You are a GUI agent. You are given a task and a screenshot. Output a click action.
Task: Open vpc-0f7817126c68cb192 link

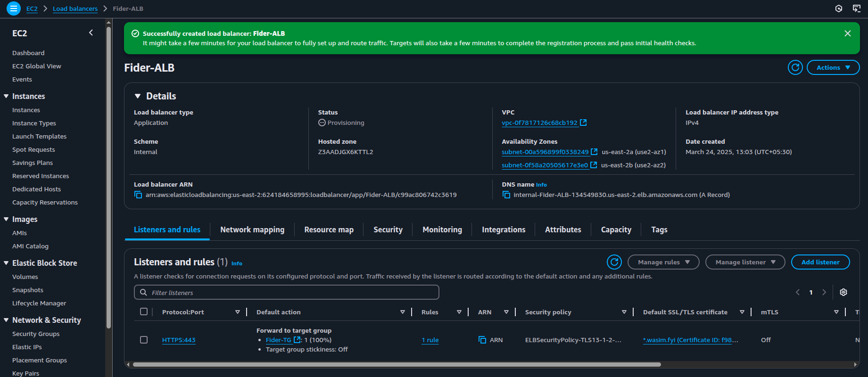tap(539, 123)
